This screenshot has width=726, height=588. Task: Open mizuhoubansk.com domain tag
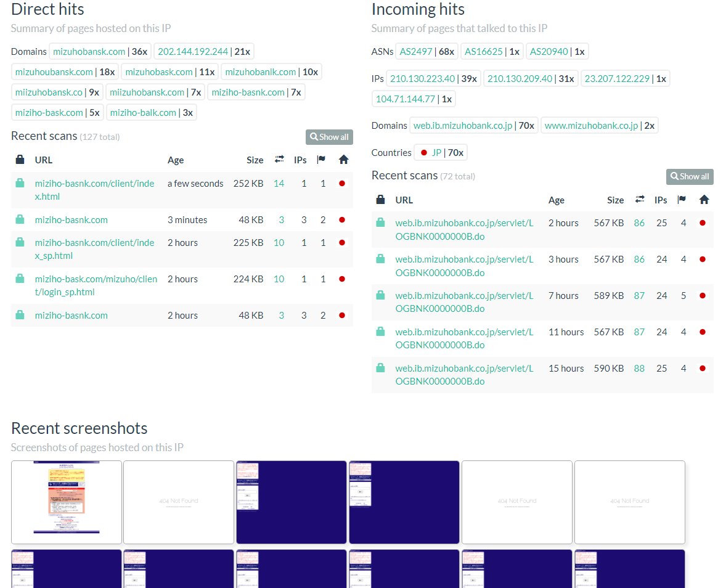pyautogui.click(x=54, y=71)
